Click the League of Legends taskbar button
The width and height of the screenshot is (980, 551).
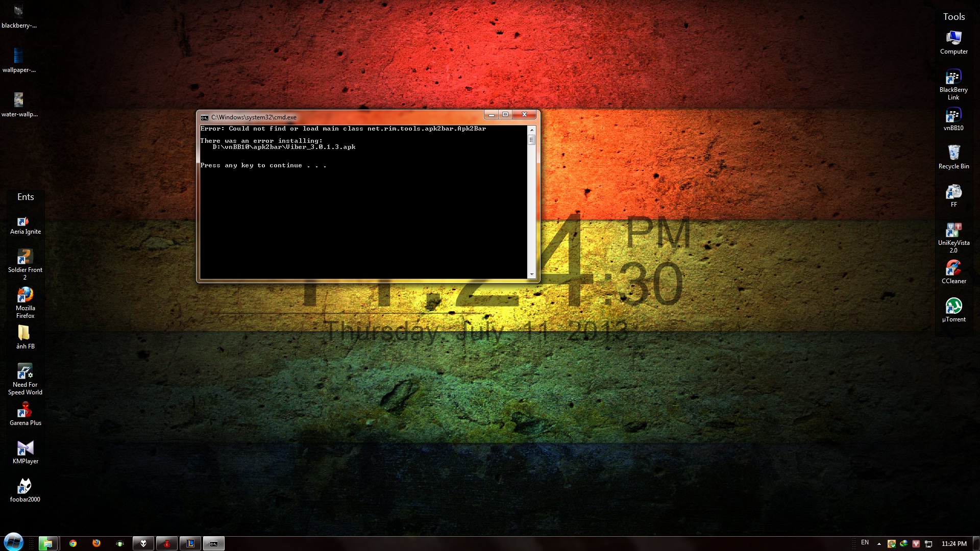click(190, 543)
